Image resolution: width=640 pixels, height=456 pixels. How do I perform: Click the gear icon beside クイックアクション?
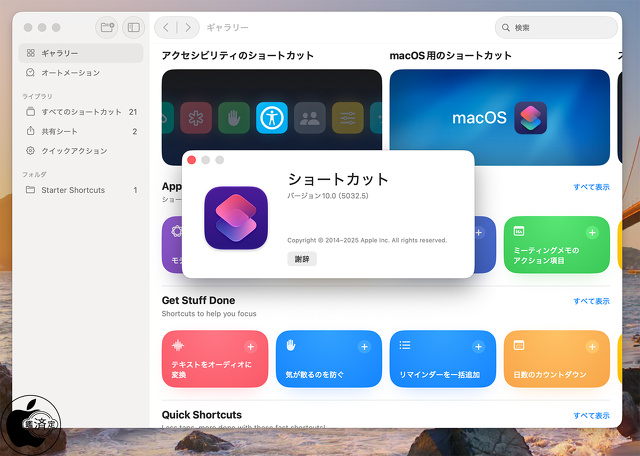(30, 151)
